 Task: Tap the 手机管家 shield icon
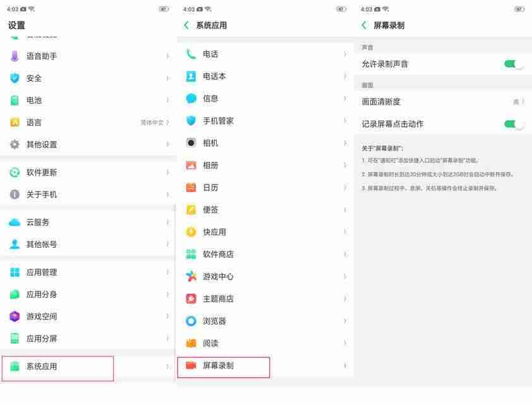191,121
